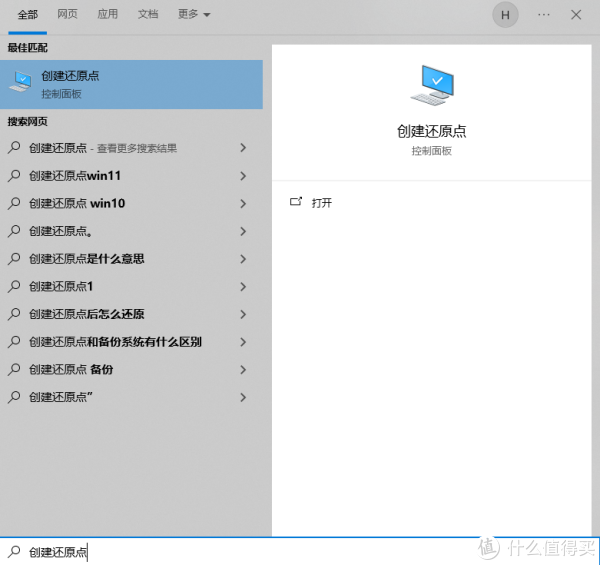
Task: Click the 打开 open icon in right pane
Action: [296, 202]
